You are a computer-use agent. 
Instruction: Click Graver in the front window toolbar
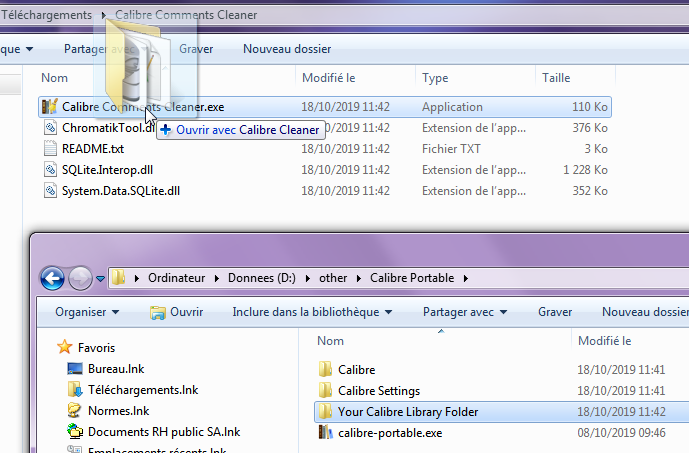coord(555,312)
